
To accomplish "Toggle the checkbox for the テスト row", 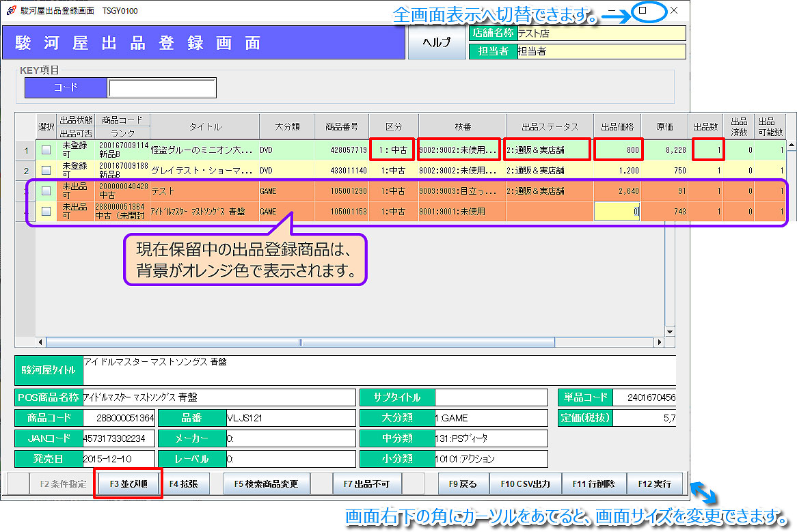I will click(46, 191).
